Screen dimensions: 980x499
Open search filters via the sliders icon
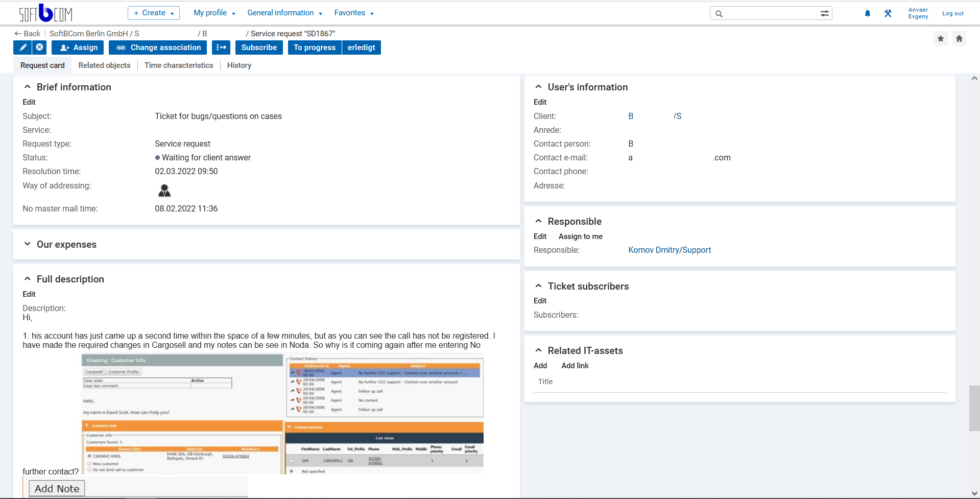click(x=824, y=13)
